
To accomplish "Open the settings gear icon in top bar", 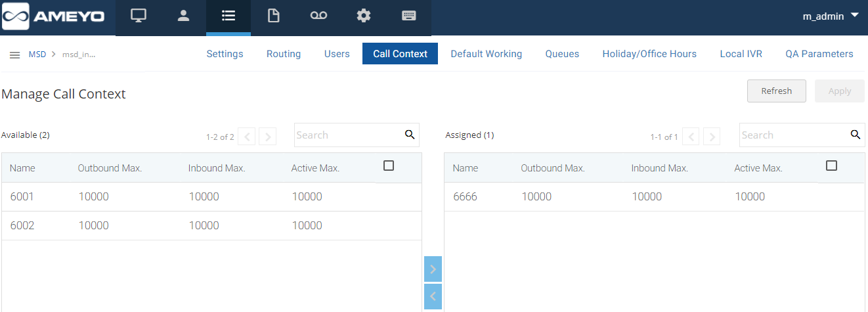I will pyautogui.click(x=364, y=16).
